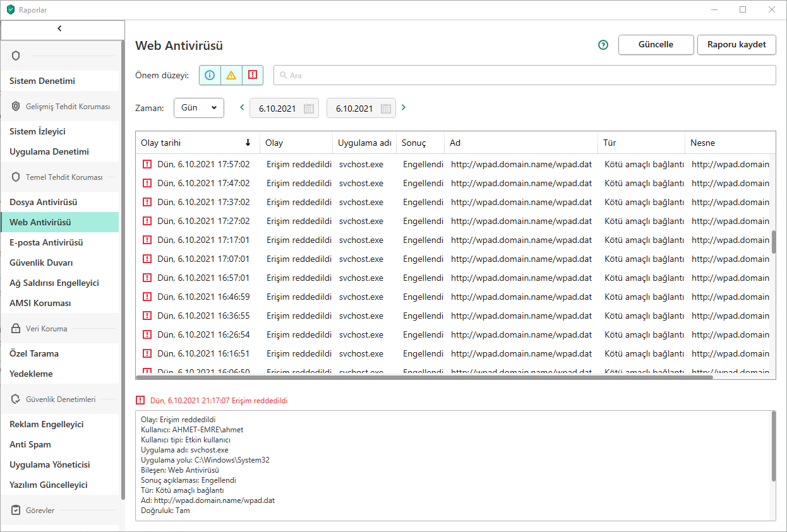Toggle the critical events filter icon
The height and width of the screenshot is (532, 787).
[253, 74]
